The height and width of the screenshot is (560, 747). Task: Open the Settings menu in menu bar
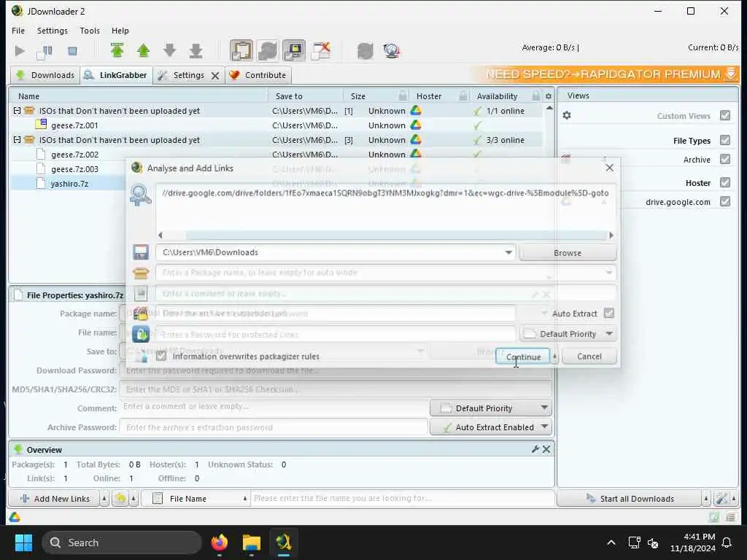(52, 31)
